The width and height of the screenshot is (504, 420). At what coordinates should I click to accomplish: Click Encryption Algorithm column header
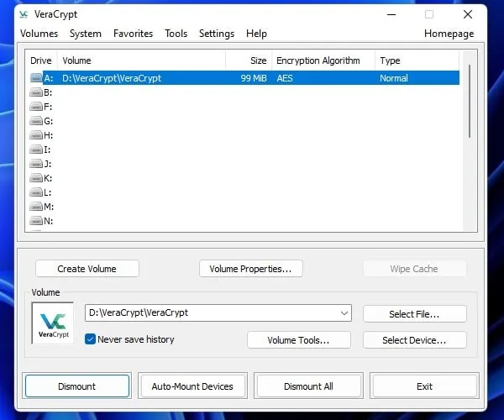click(x=323, y=60)
